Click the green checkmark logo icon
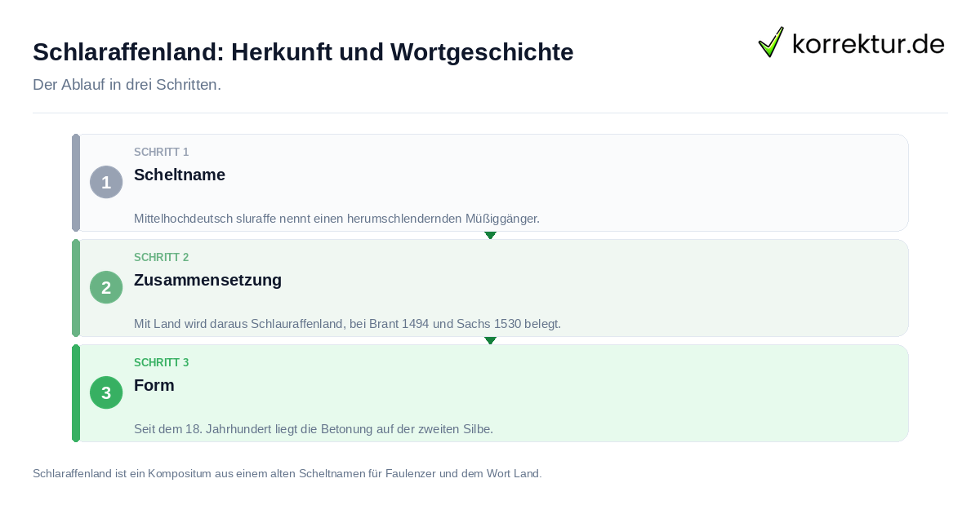This screenshot has width=980, height=514. click(771, 42)
